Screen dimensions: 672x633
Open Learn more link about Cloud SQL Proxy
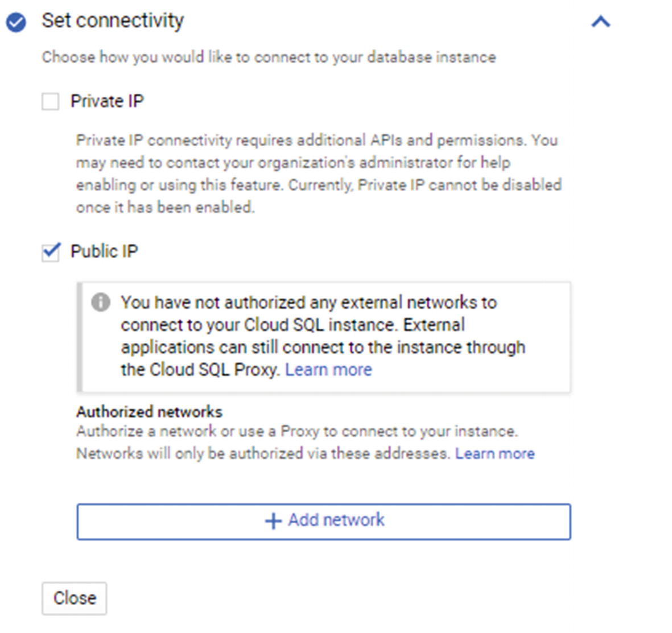click(x=329, y=370)
